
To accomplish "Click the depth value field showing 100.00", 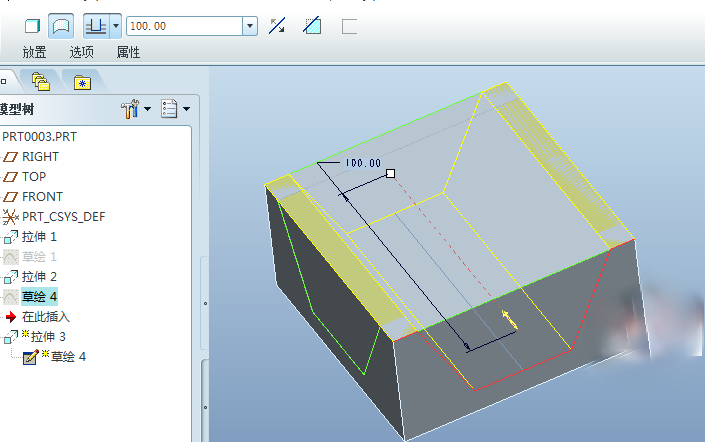I will (x=183, y=26).
